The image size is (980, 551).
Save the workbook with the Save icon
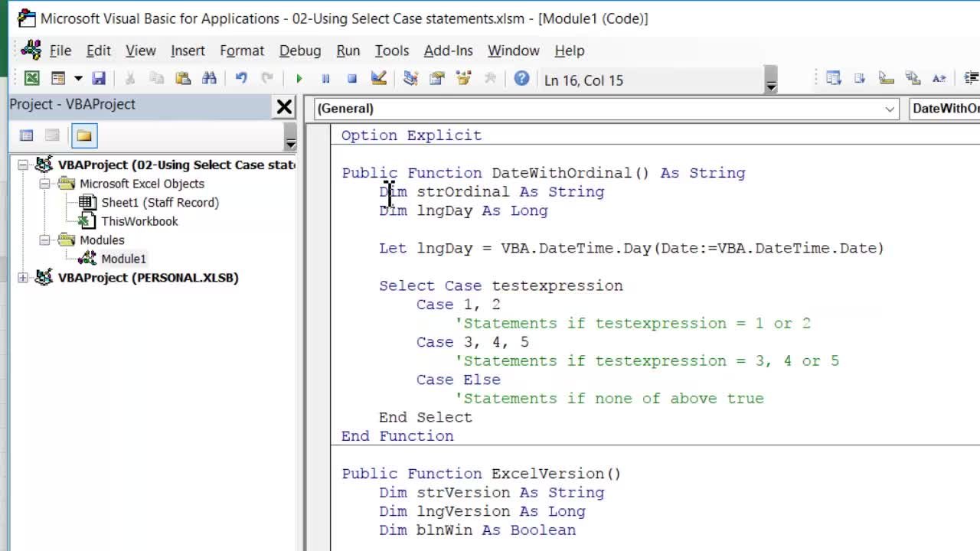pos(99,78)
